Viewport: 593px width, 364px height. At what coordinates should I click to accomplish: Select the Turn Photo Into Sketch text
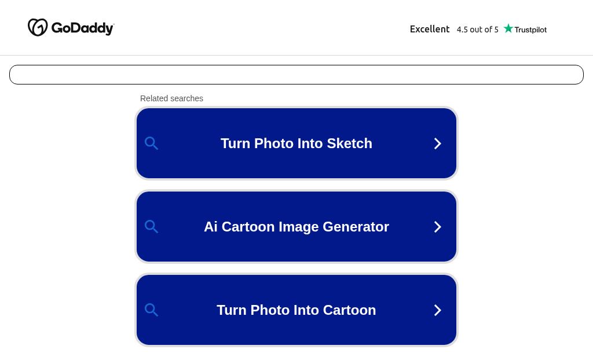(296, 144)
